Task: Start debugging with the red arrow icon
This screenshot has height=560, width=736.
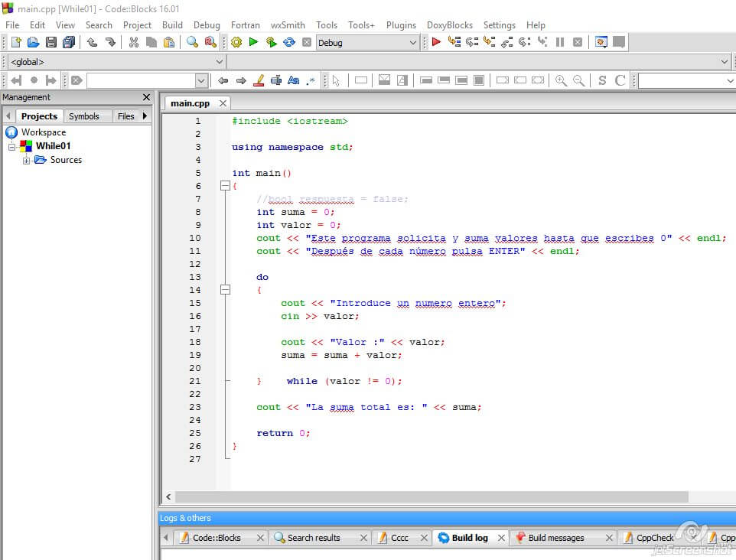Action: (x=437, y=42)
